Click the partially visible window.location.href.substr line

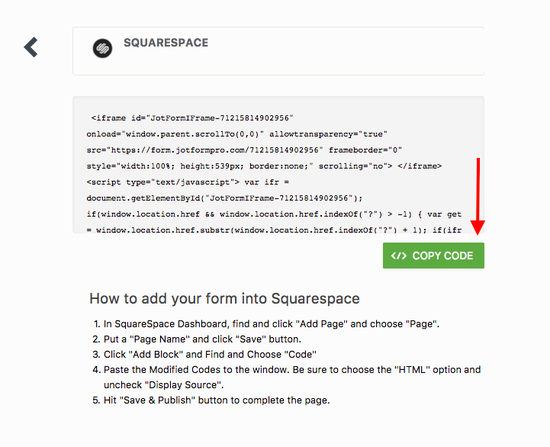pyautogui.click(x=274, y=230)
